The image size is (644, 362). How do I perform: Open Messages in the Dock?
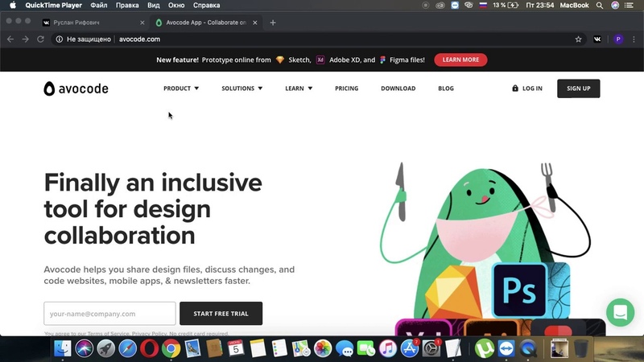345,348
